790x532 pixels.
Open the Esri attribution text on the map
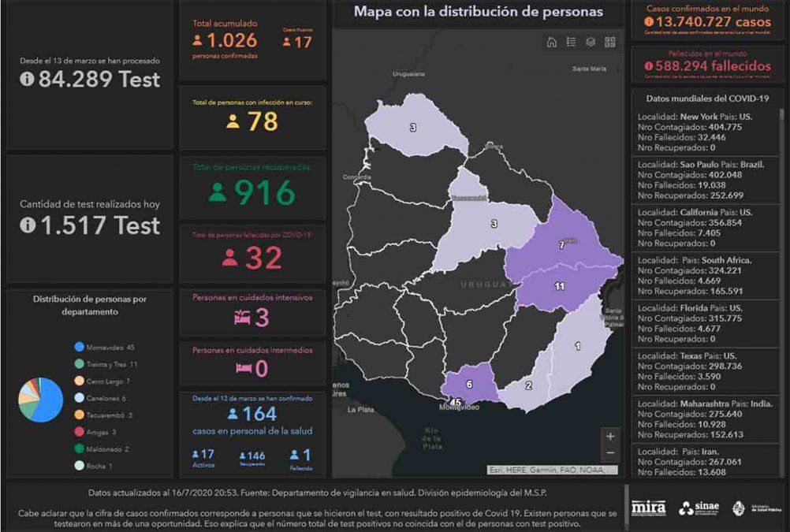tap(551, 471)
